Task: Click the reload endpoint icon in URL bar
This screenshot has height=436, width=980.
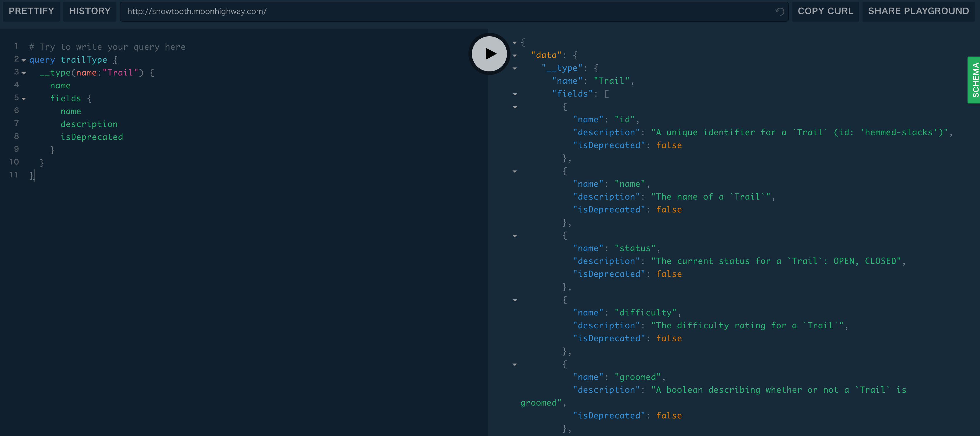Action: point(779,11)
